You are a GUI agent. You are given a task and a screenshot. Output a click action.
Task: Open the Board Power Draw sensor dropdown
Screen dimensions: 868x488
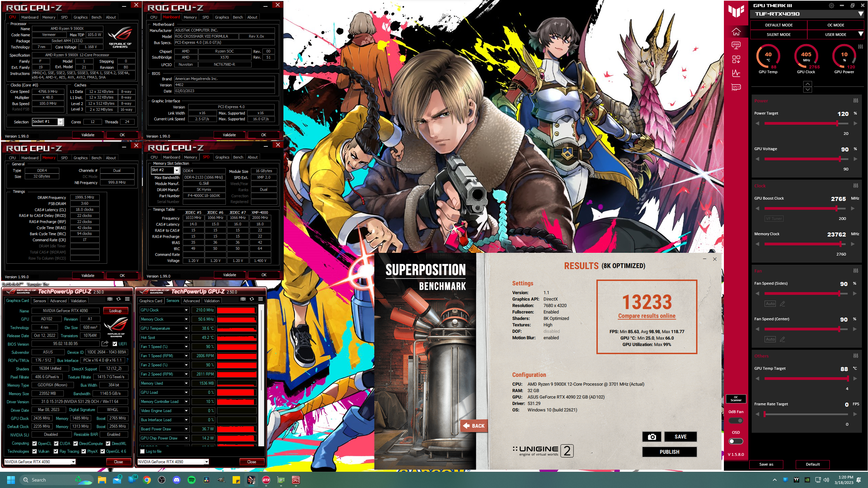pyautogui.click(x=186, y=429)
